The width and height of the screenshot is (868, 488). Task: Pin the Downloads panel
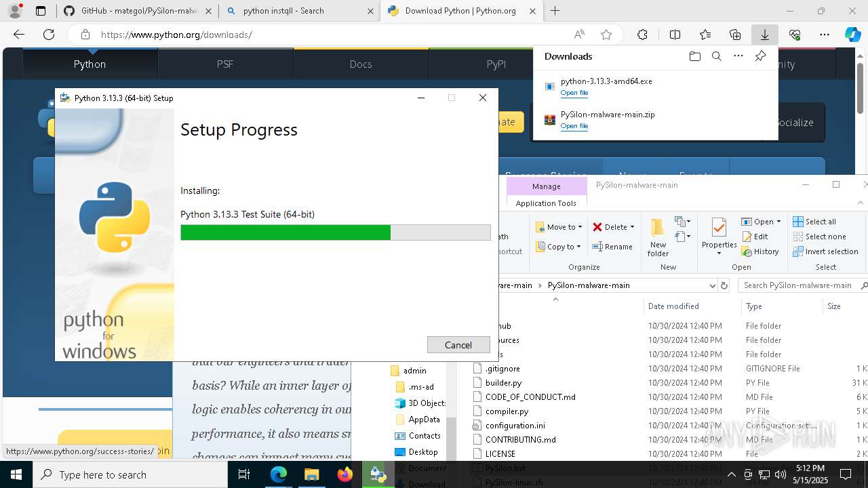[x=760, y=56]
